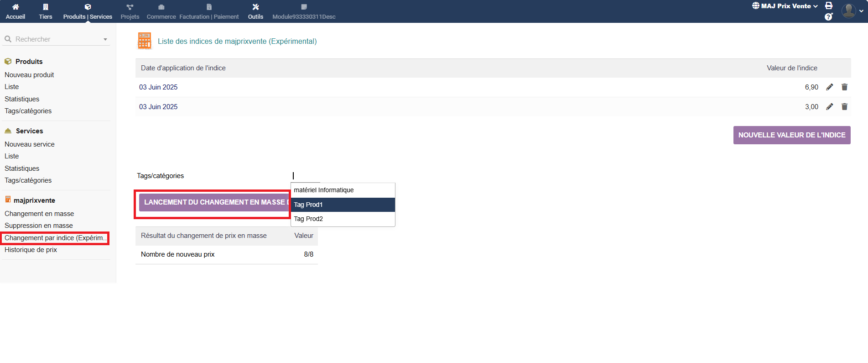Delete the 6,90 index row
Viewport: 868px width, 363px height.
coord(844,87)
